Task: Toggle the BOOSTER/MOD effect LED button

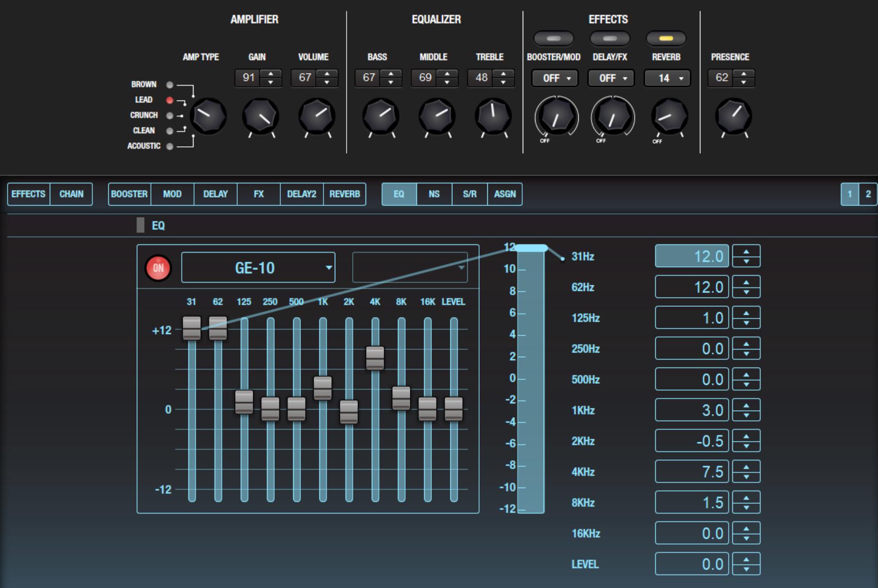Action: tap(553, 38)
